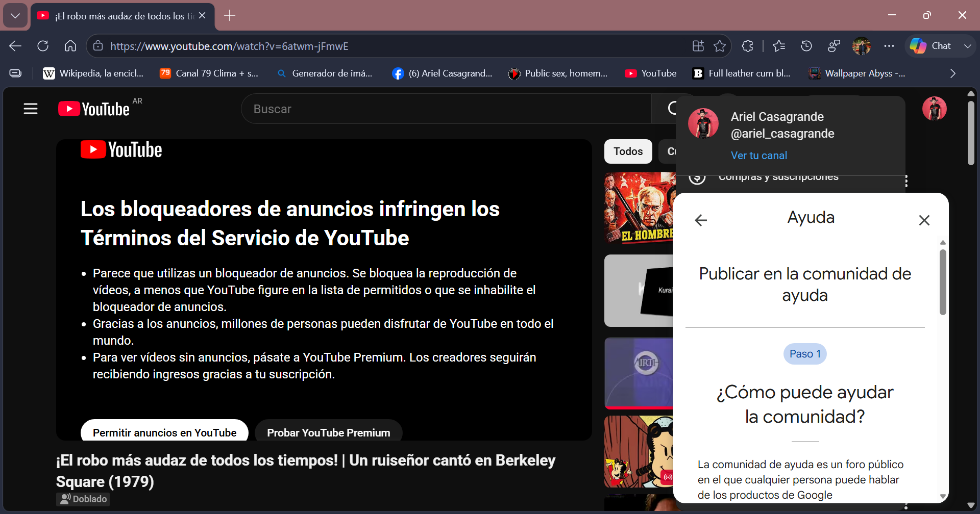
Task: Open Canal 79 Clima bookmark
Action: 209,73
